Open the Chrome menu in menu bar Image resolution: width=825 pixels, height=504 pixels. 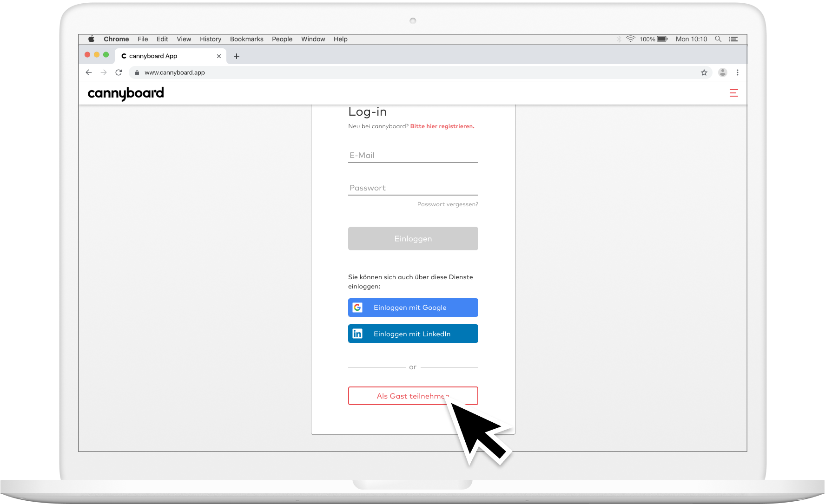[116, 39]
